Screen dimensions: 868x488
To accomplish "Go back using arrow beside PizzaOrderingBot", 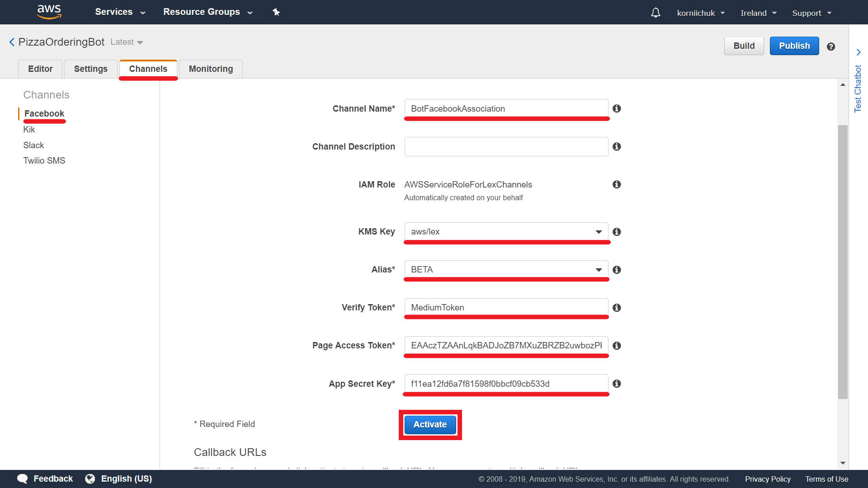I will click(x=12, y=42).
